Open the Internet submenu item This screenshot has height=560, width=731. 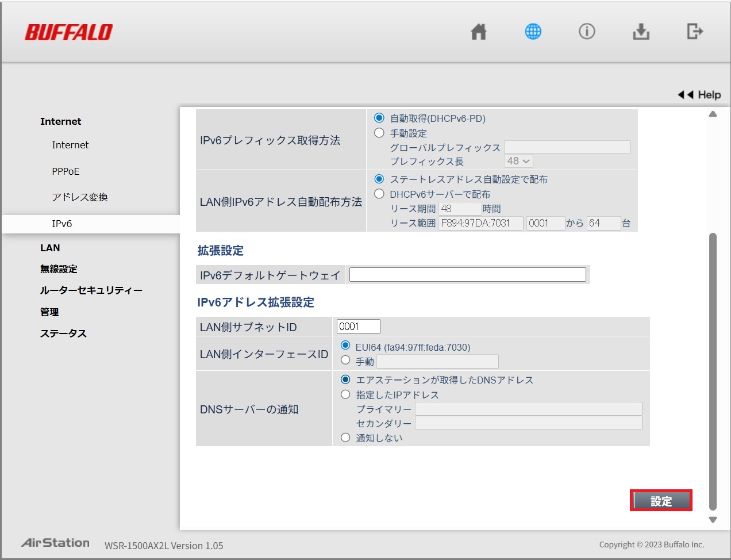pyautogui.click(x=70, y=145)
